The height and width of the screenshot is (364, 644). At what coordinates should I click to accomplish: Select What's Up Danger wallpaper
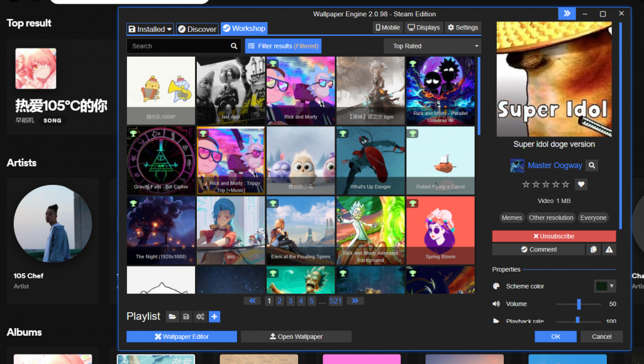(370, 160)
